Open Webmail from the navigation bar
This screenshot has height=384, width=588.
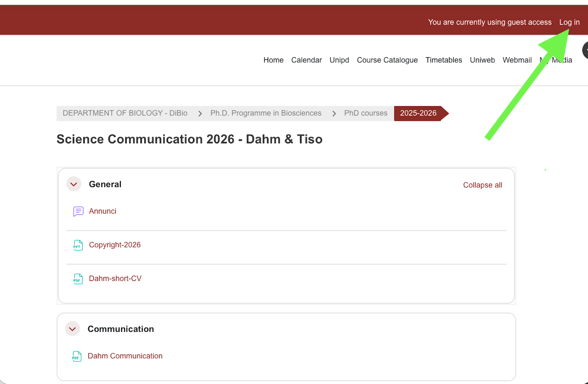coord(517,60)
